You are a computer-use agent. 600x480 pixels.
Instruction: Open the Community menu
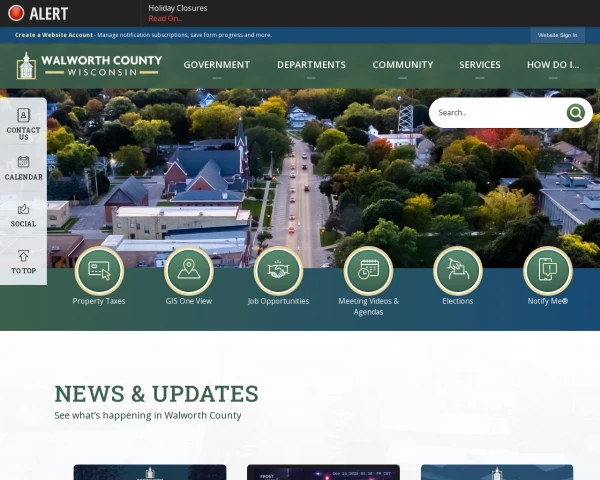click(x=403, y=65)
